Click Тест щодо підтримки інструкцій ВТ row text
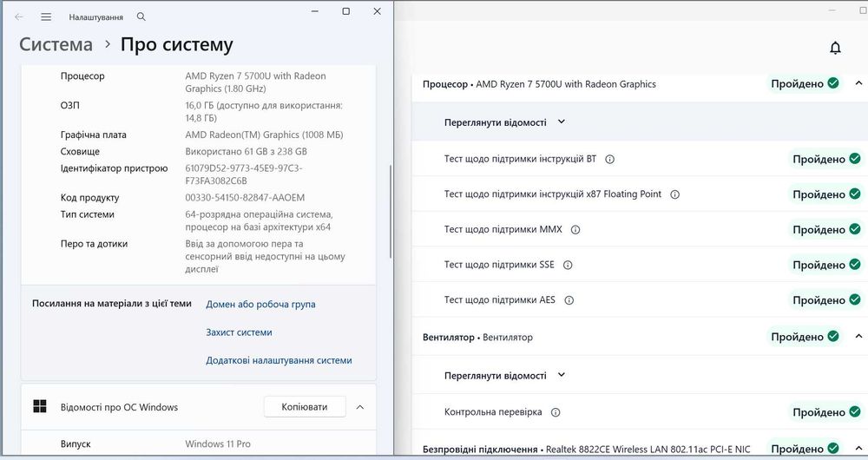Image resolution: width=868 pixels, height=460 pixels. pos(520,160)
